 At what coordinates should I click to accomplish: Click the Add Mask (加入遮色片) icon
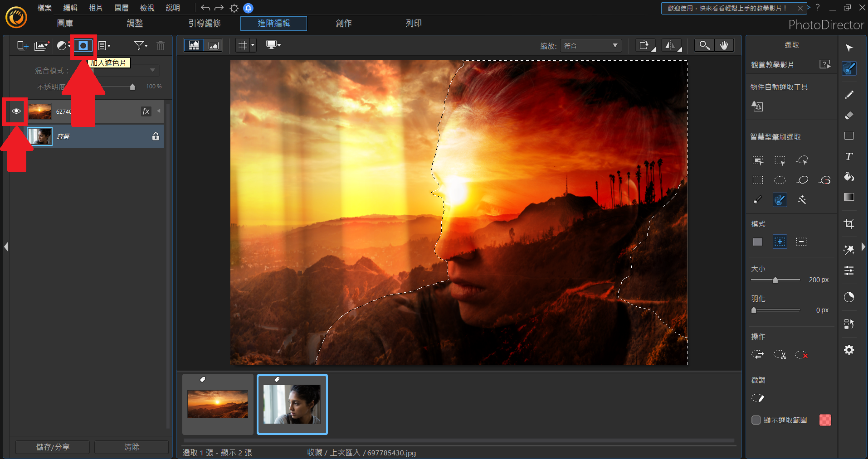pyautogui.click(x=83, y=46)
